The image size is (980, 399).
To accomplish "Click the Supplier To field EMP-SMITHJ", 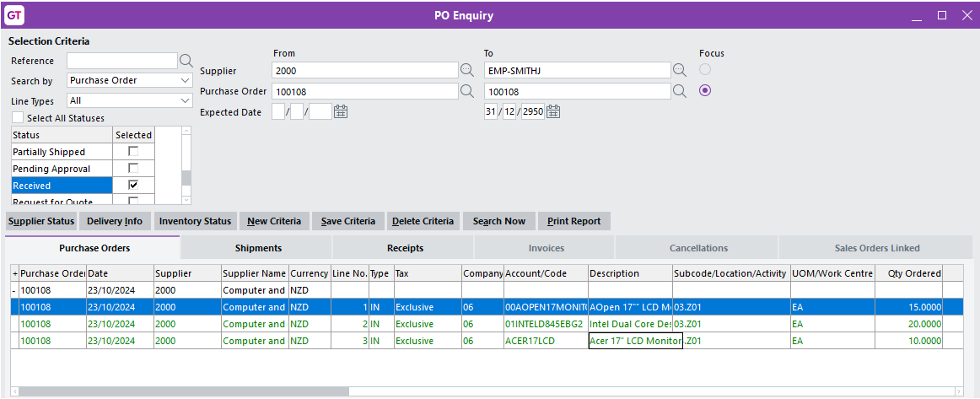I will pos(578,70).
